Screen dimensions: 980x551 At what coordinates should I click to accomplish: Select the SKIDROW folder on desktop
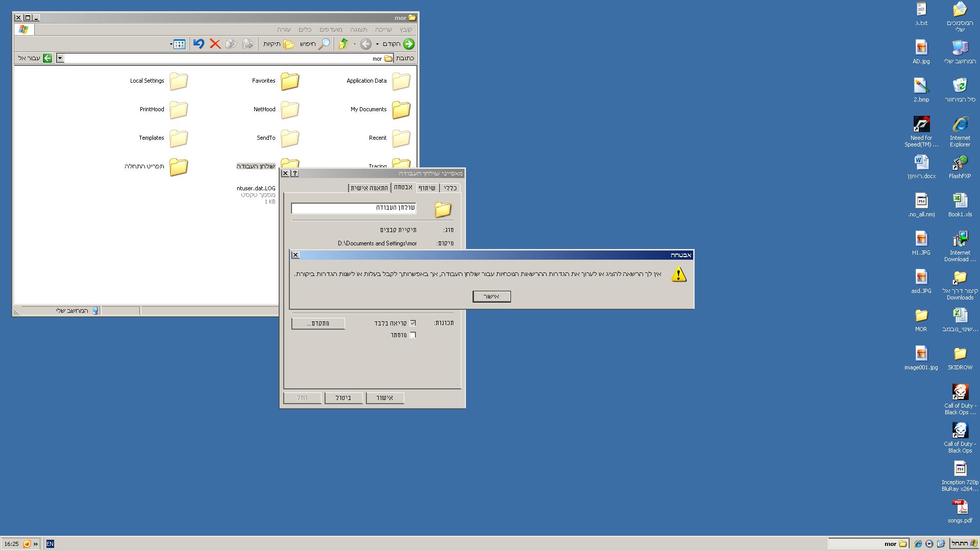(960, 358)
